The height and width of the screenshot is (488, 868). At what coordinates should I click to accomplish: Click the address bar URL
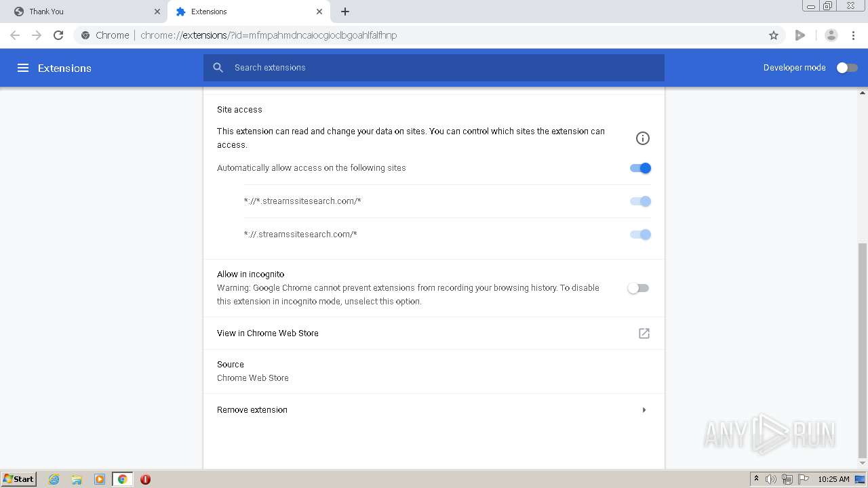coord(269,35)
